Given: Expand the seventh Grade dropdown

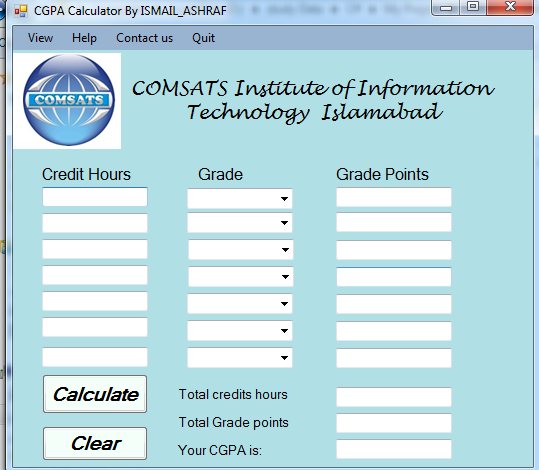Looking at the screenshot, I should click(284, 358).
